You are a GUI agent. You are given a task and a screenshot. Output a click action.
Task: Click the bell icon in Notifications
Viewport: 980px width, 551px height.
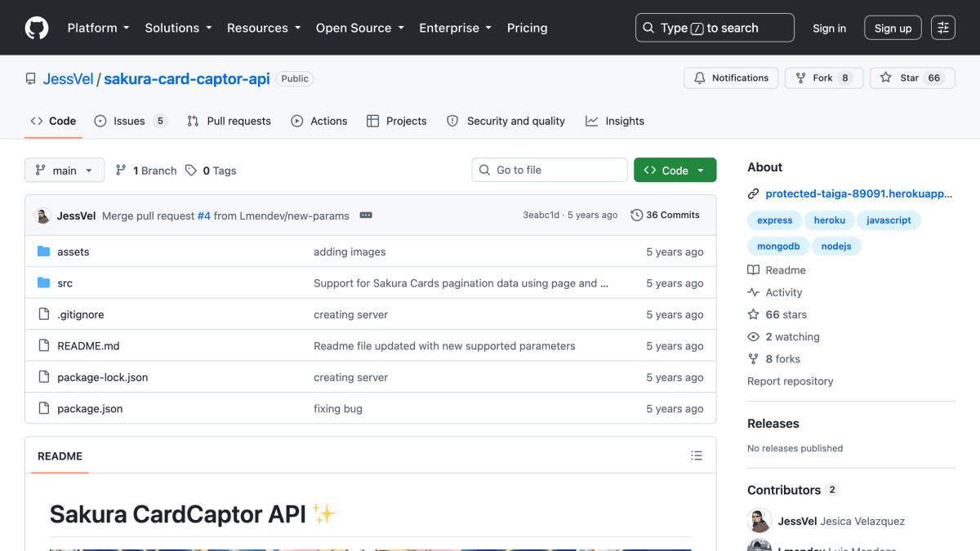point(699,78)
